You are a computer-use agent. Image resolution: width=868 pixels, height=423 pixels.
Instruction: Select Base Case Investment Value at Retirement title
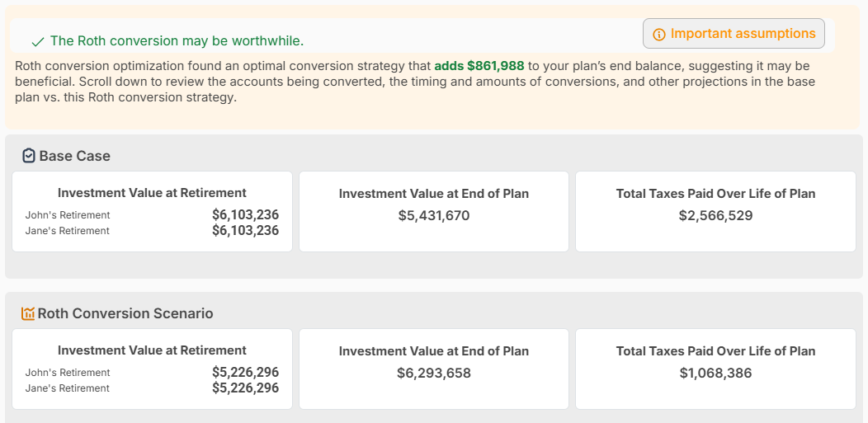point(152,193)
